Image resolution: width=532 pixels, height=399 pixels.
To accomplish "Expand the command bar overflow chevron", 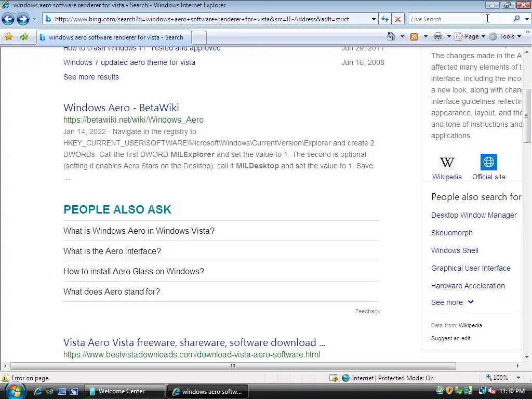I will click(528, 32).
